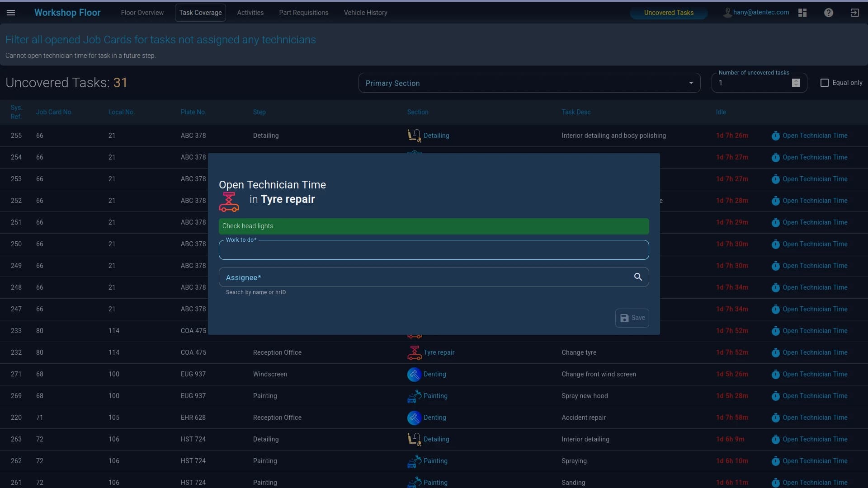
Task: Click the Denting section link in row 271
Action: (434, 374)
